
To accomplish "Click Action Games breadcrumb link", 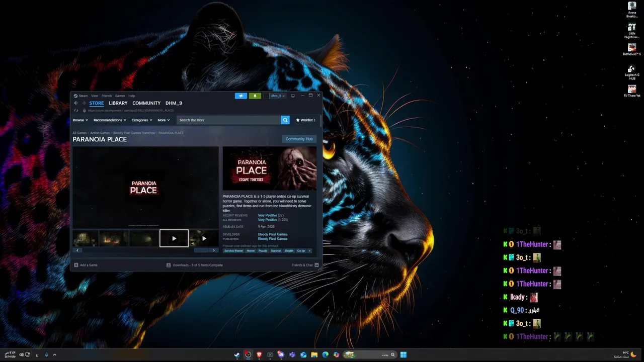I will (x=100, y=133).
